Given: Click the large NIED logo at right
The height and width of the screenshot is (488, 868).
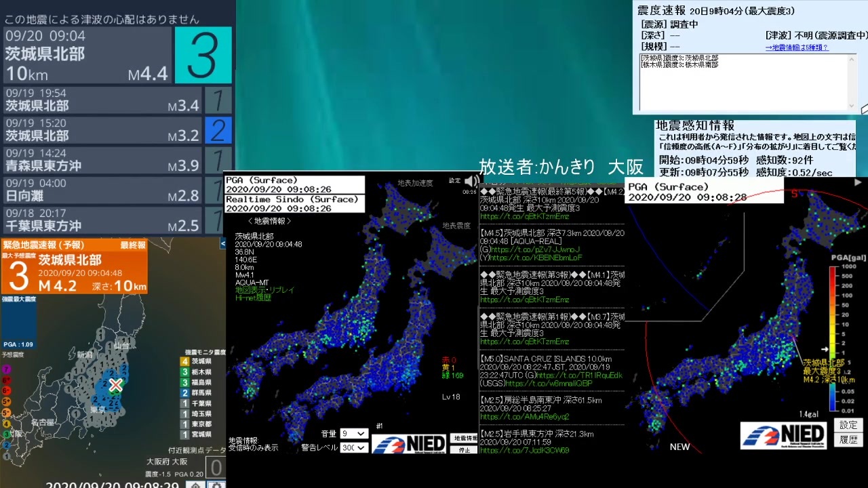Looking at the screenshot, I should 783,435.
